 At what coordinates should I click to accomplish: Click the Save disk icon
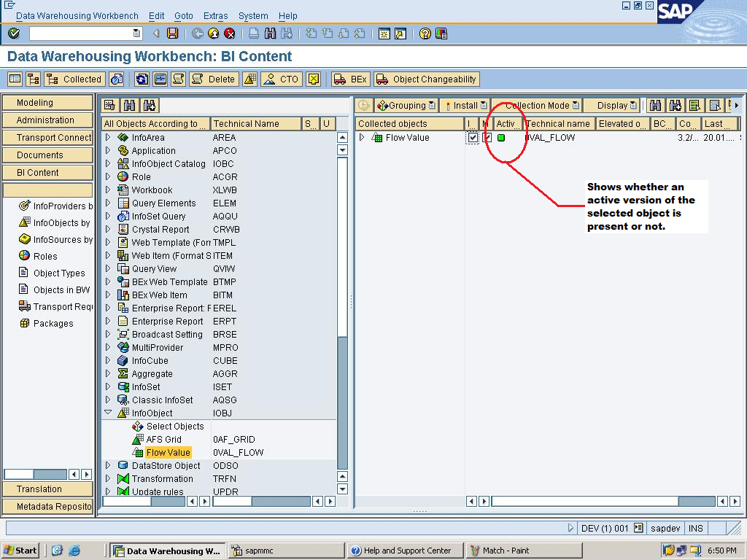(172, 34)
